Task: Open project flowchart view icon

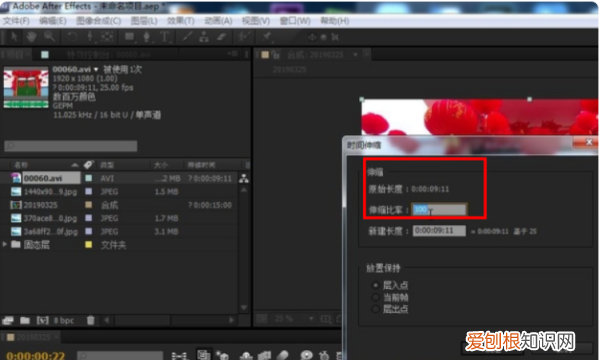Action: click(x=244, y=178)
